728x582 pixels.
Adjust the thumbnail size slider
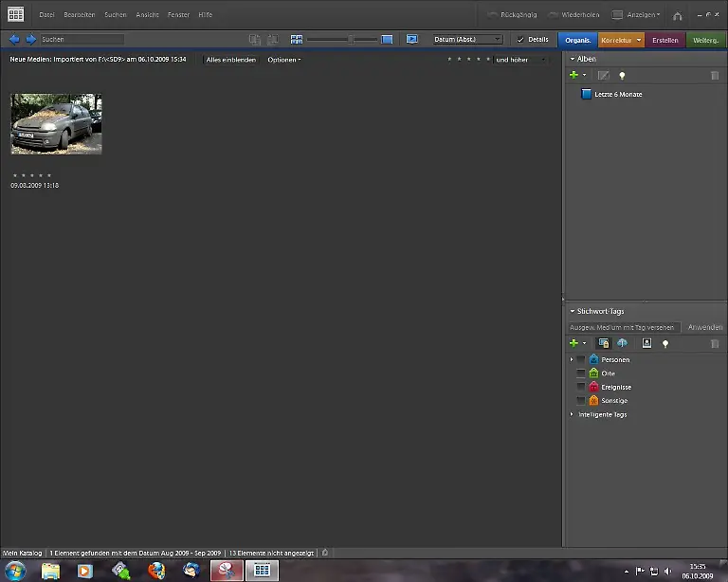point(351,40)
